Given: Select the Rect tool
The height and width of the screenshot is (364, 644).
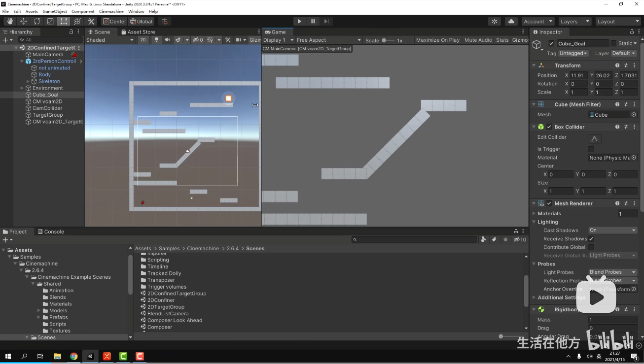Looking at the screenshot, I should click(64, 21).
